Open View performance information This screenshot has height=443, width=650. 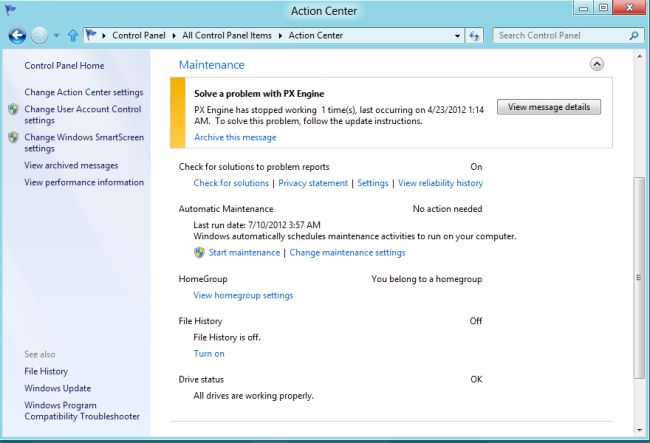[x=84, y=182]
